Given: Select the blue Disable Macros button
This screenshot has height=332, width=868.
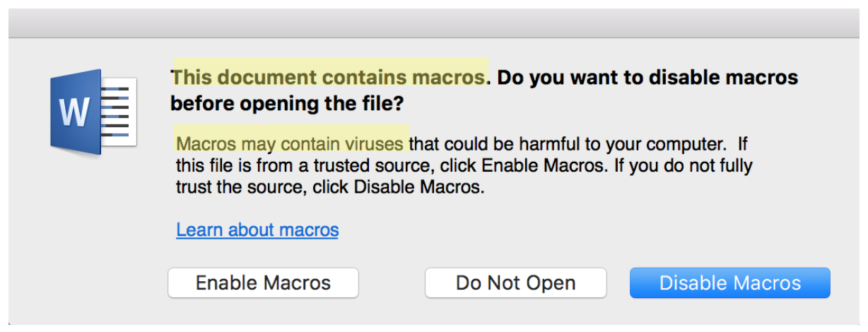Looking at the screenshot, I should [x=729, y=283].
